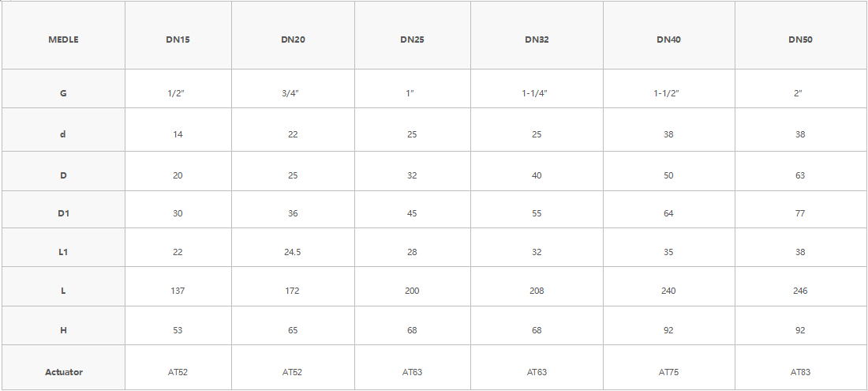
Task: Select the 137 value in L row
Action: pos(178,291)
